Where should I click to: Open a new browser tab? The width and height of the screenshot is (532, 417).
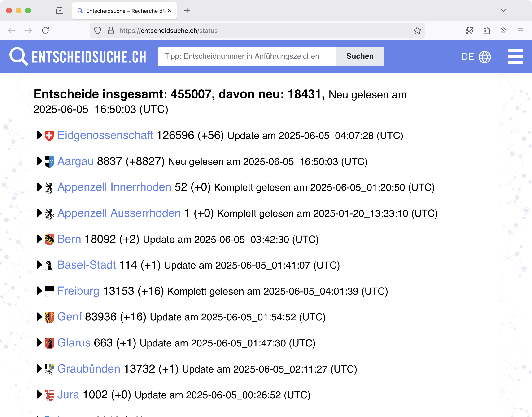[187, 11]
